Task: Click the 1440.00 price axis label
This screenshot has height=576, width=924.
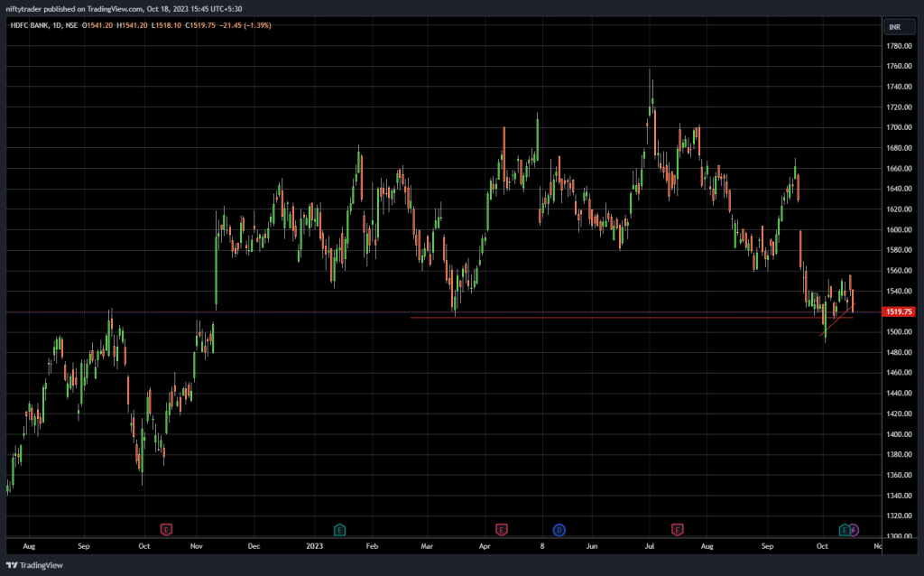Action: (900, 394)
